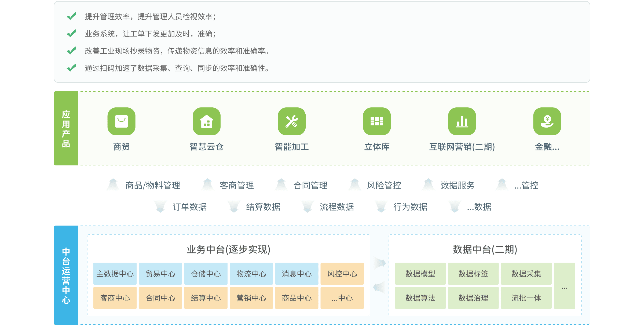
Task: Select the 中台运营中心 blue side tab
Action: (66, 275)
